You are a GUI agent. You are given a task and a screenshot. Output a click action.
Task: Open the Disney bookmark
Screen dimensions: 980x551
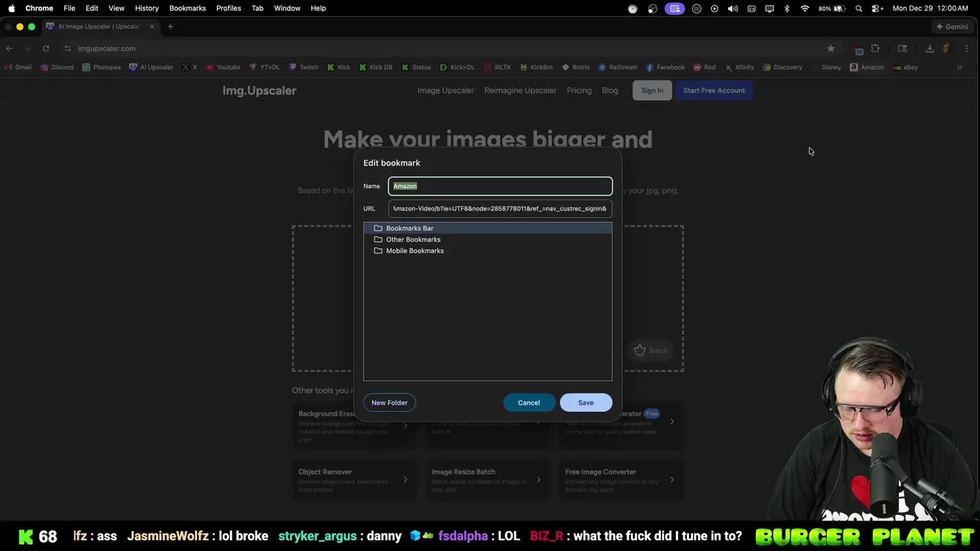[826, 67]
